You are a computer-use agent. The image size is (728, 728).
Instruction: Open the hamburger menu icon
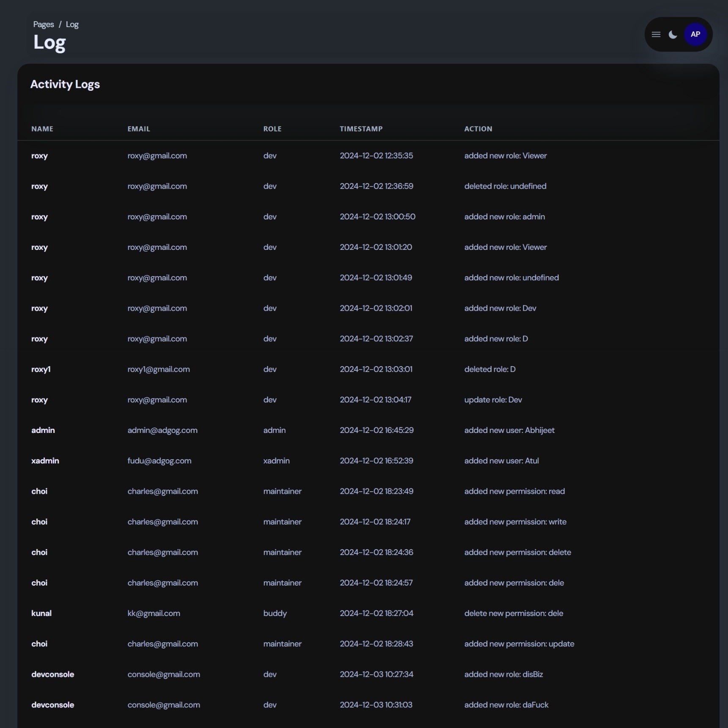coord(656,35)
